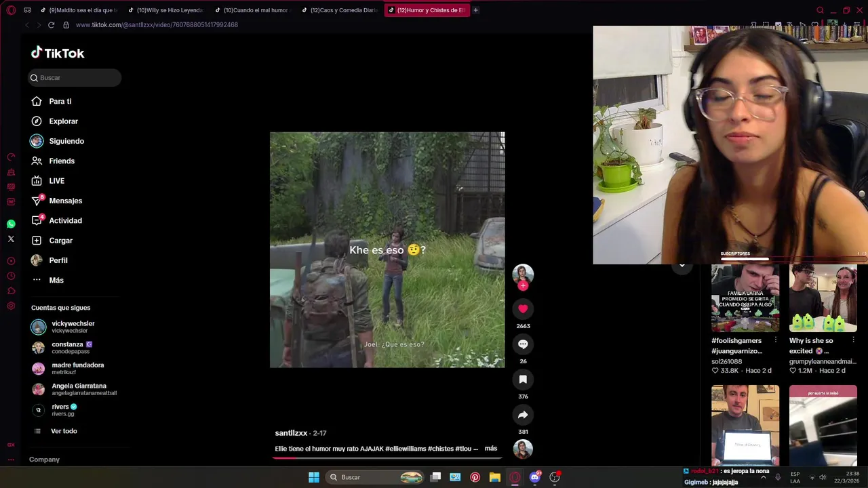Image resolution: width=868 pixels, height=488 pixels.
Task: Reload the page with refresh icon
Action: 51,25
